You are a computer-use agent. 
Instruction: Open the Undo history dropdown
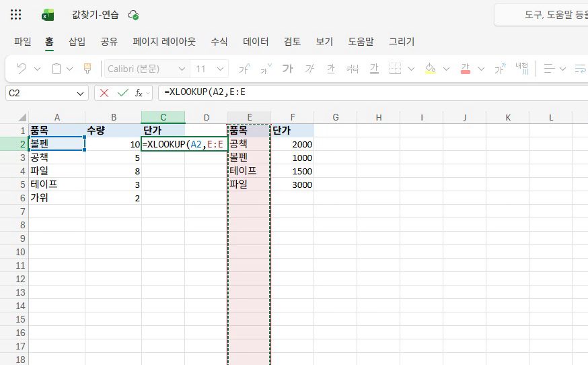click(x=37, y=69)
